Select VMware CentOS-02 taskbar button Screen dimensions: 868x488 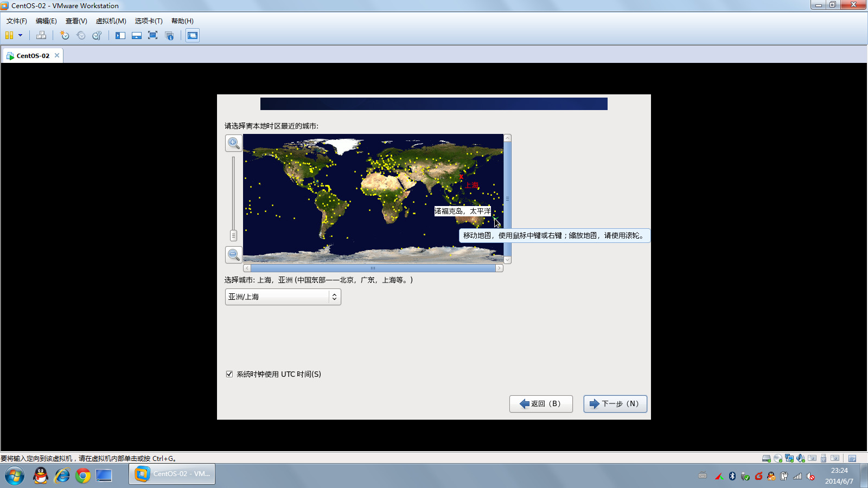172,474
